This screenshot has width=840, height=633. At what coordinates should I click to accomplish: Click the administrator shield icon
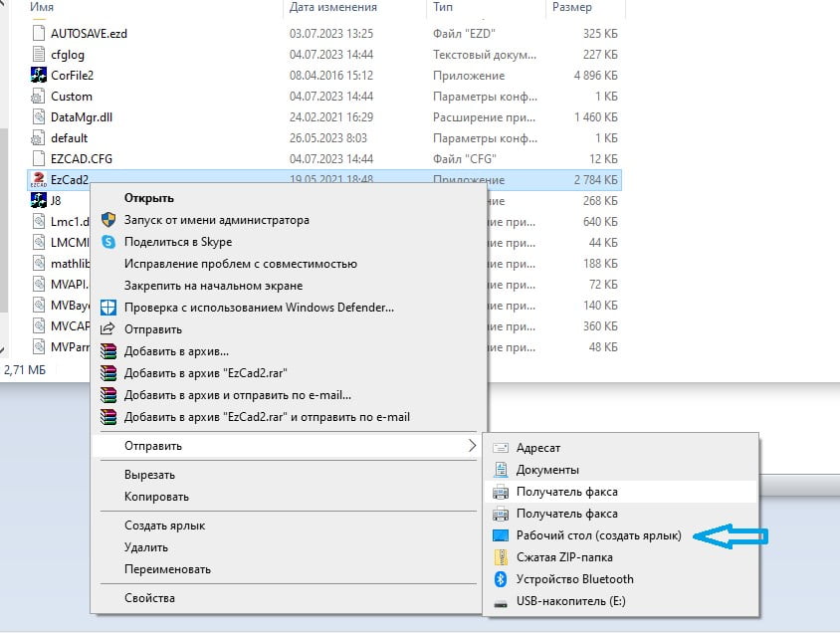tap(109, 220)
